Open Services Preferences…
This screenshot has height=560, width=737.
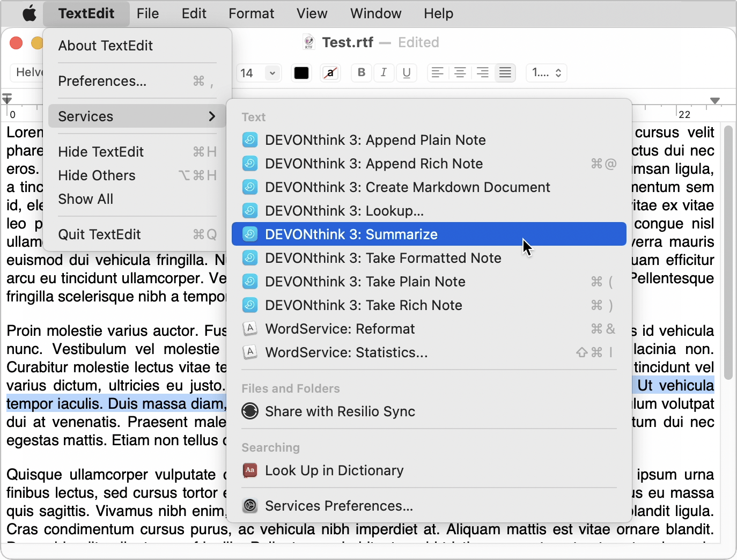[x=429, y=506]
